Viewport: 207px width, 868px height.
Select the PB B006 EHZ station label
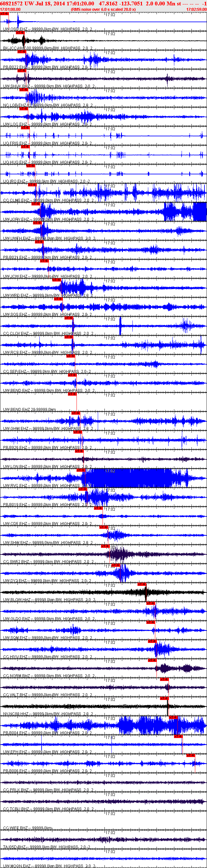pyautogui.click(x=47, y=771)
